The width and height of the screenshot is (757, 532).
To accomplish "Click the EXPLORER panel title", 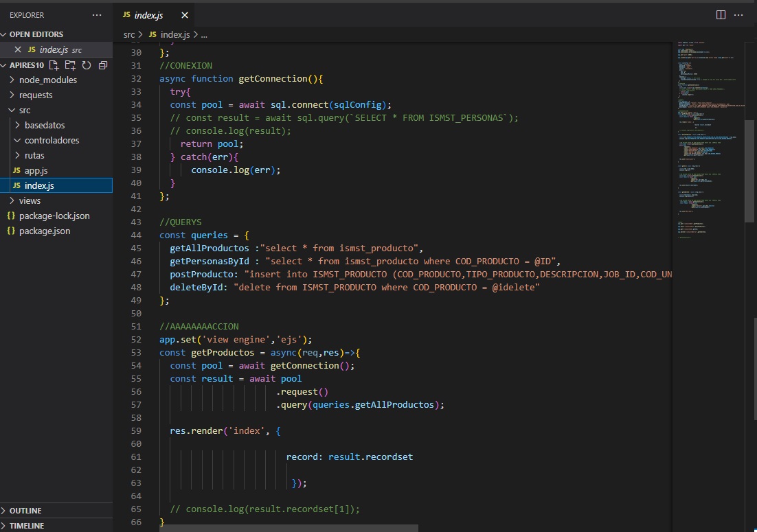I will [x=27, y=15].
